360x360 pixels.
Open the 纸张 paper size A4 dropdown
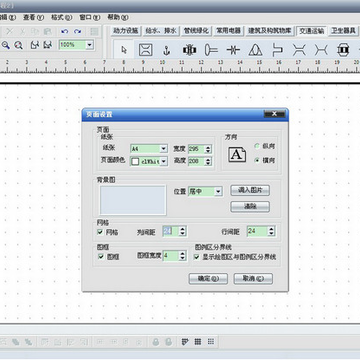click(x=164, y=149)
